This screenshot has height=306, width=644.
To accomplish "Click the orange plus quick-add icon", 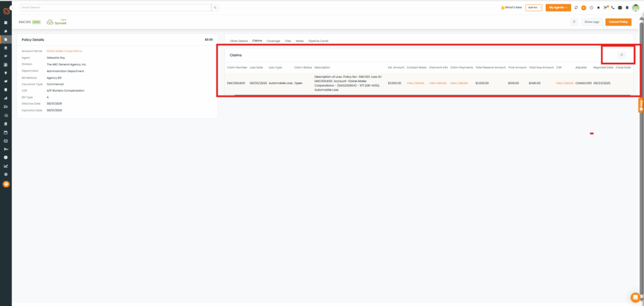I will coord(584,8).
